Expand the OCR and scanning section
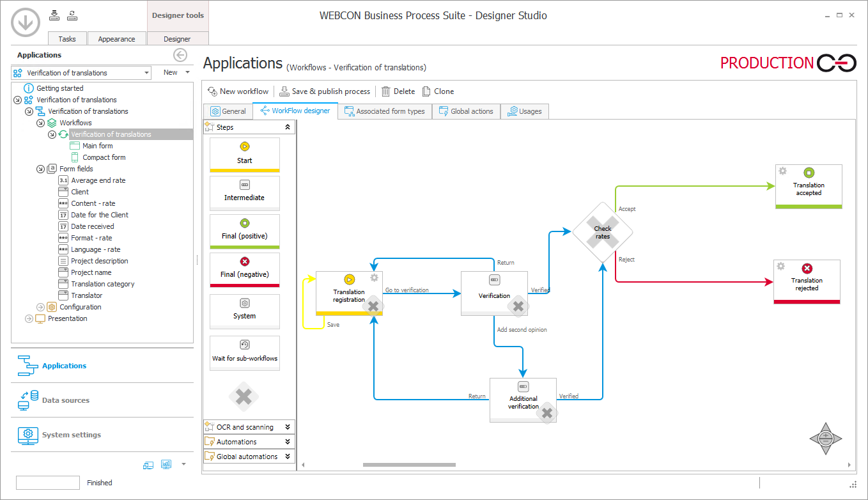Image resolution: width=868 pixels, height=500 pixels. (x=288, y=427)
